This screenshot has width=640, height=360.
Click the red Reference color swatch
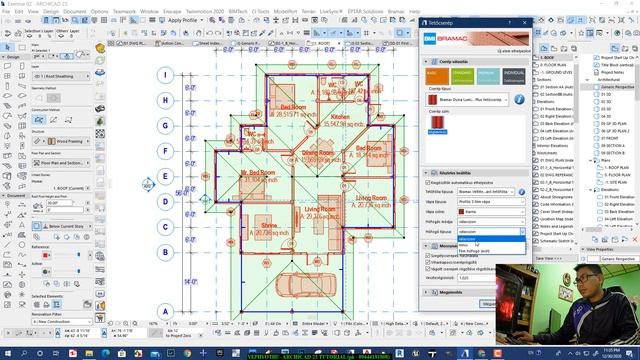click(45, 255)
